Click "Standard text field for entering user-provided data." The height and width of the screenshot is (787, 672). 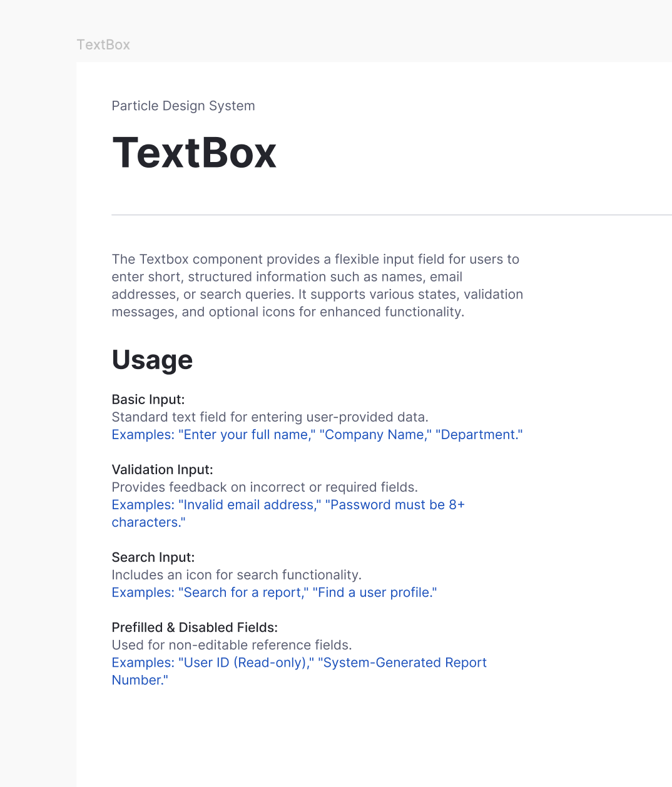(270, 417)
